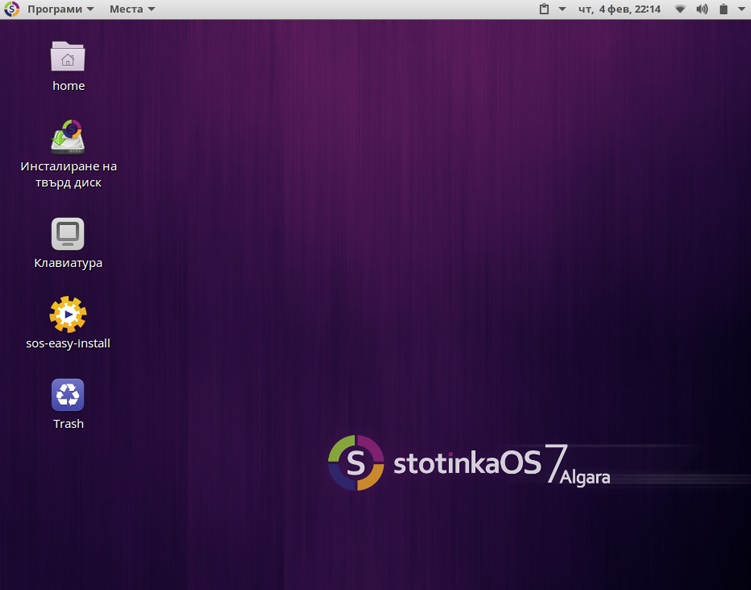Open the clipboard indicator in the panel
Image resolution: width=751 pixels, height=590 pixels.
(x=544, y=9)
